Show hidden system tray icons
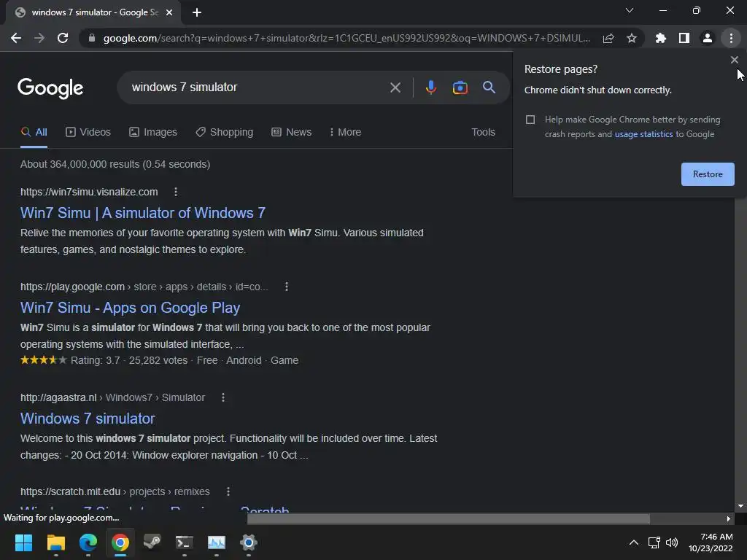This screenshot has width=747, height=560. (634, 542)
